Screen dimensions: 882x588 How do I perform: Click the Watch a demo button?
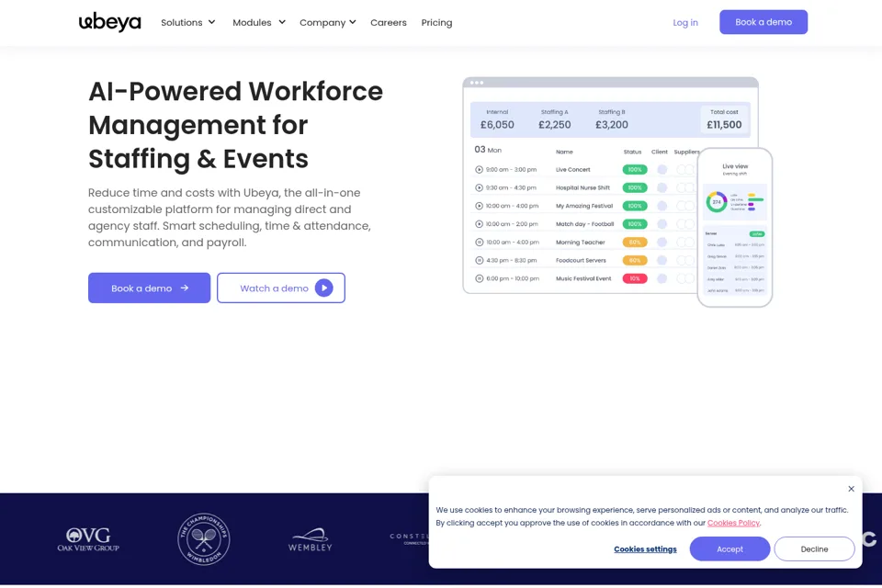pyautogui.click(x=281, y=288)
